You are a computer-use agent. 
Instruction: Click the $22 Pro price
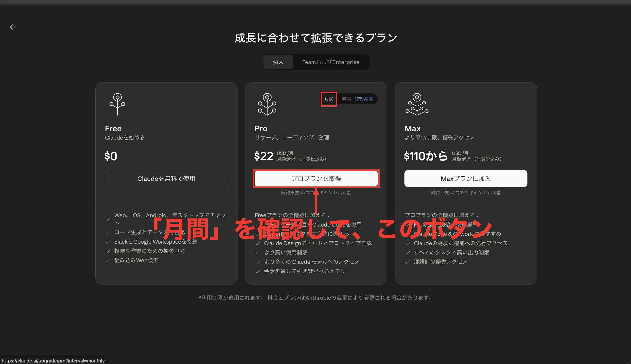coord(264,156)
